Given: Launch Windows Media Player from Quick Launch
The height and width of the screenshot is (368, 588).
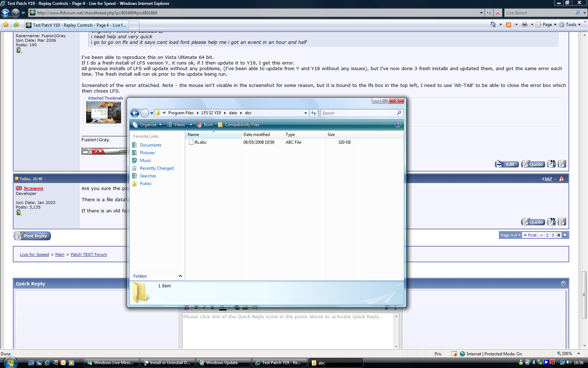Looking at the screenshot, I should pos(71,363).
